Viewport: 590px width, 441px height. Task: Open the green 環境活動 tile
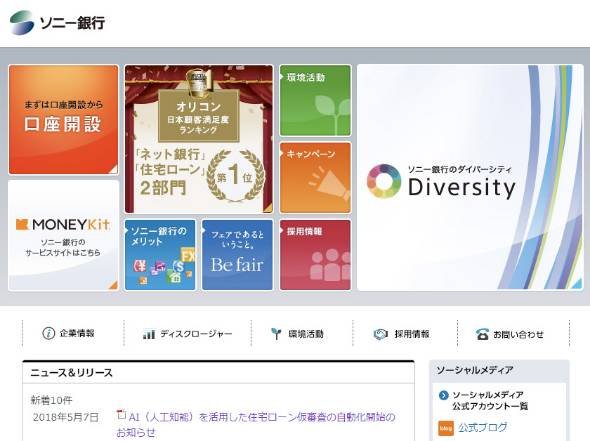pos(315,100)
